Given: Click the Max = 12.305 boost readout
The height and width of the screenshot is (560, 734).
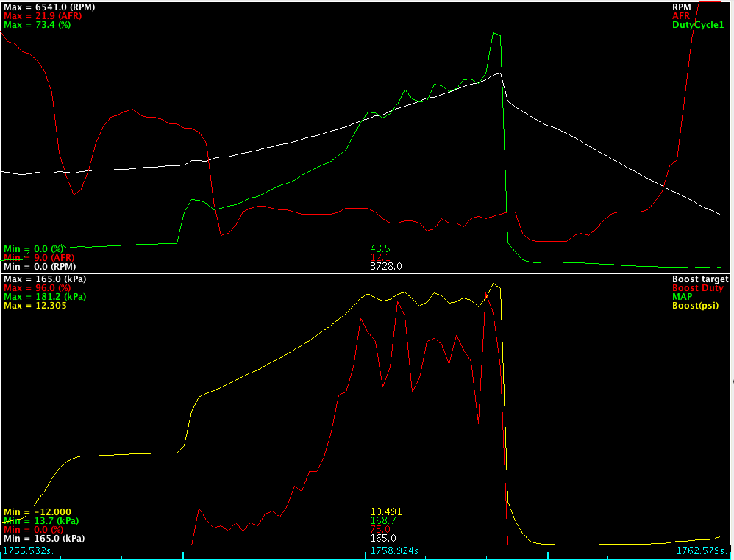Looking at the screenshot, I should pyautogui.click(x=35, y=306).
